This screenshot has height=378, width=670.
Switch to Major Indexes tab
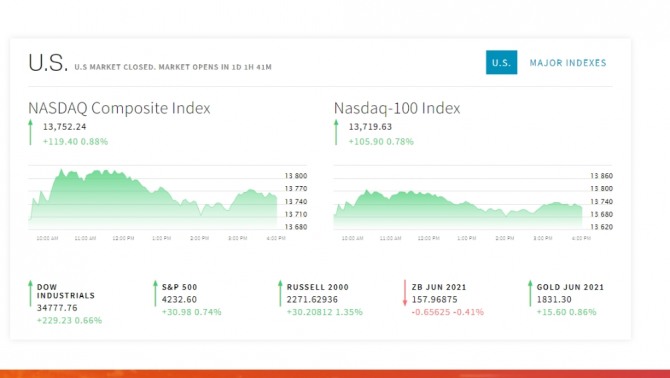click(568, 63)
